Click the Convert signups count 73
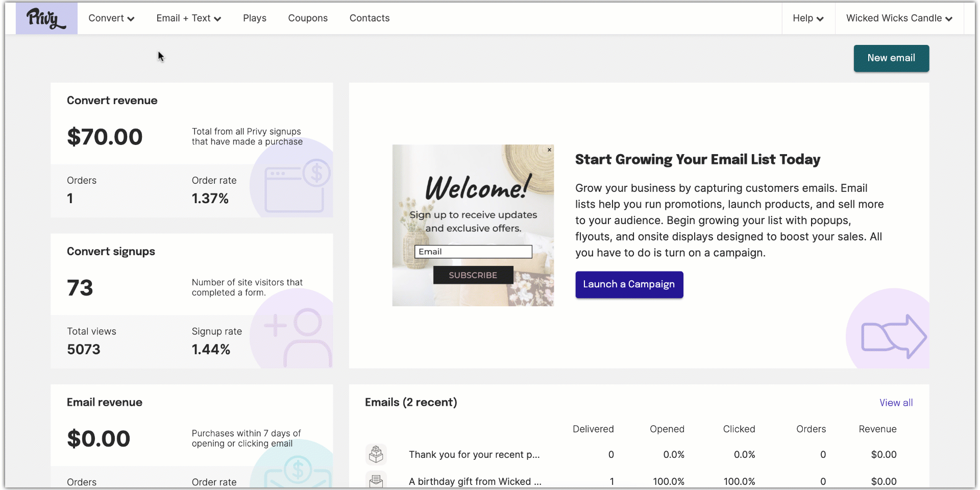 click(80, 288)
